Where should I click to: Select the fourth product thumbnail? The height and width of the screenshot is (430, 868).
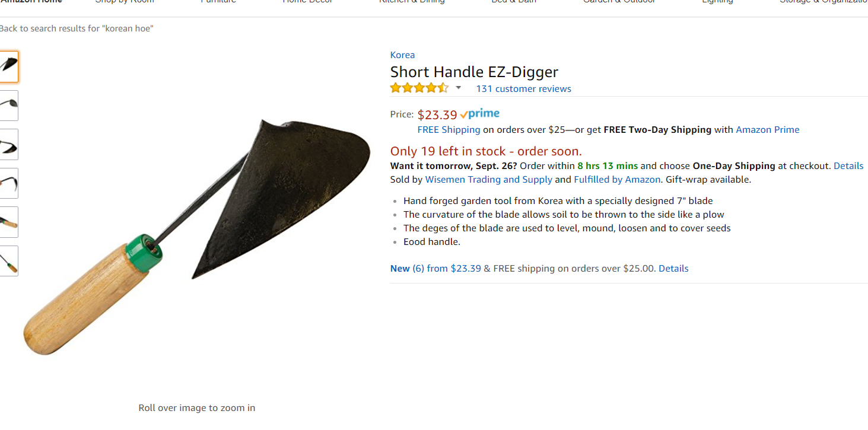(8, 183)
